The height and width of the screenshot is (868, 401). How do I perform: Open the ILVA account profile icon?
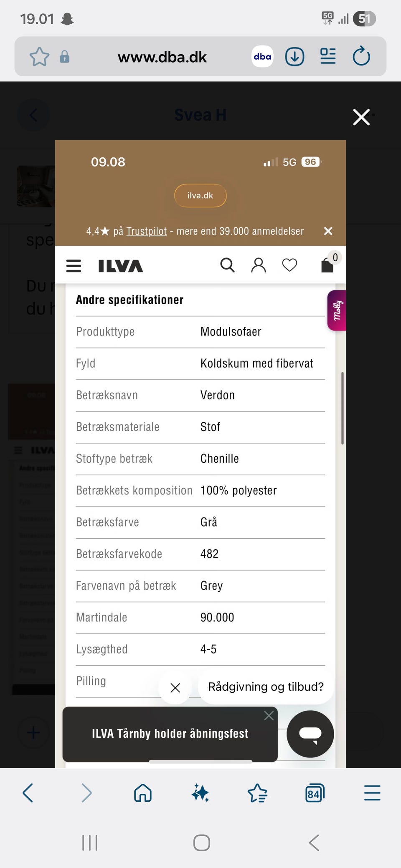point(259,265)
